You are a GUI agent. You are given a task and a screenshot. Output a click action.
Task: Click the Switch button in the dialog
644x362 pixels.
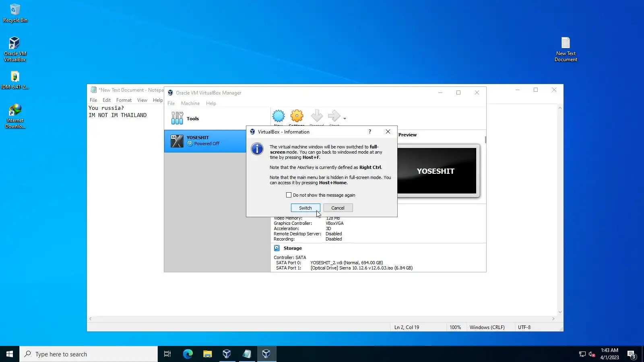tap(305, 208)
